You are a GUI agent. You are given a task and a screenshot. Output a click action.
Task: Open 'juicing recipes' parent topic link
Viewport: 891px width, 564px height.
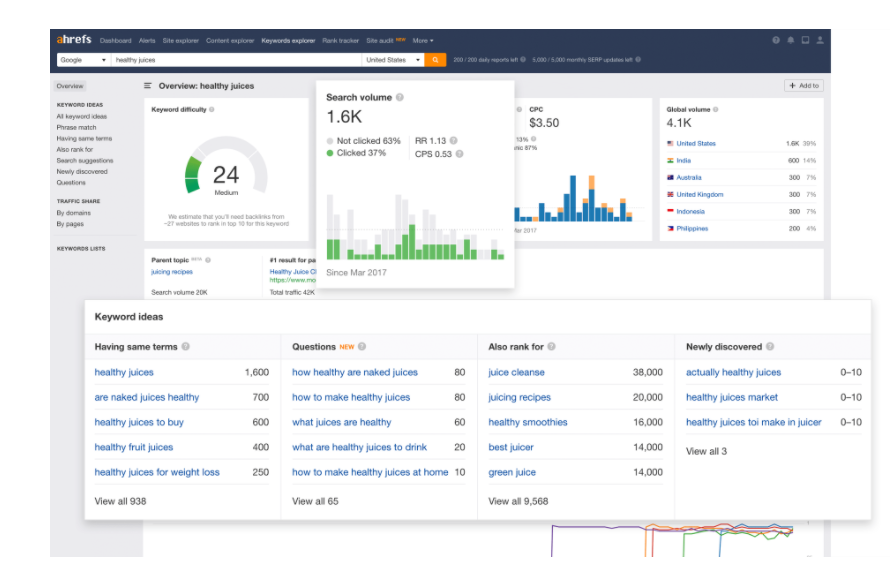click(172, 272)
